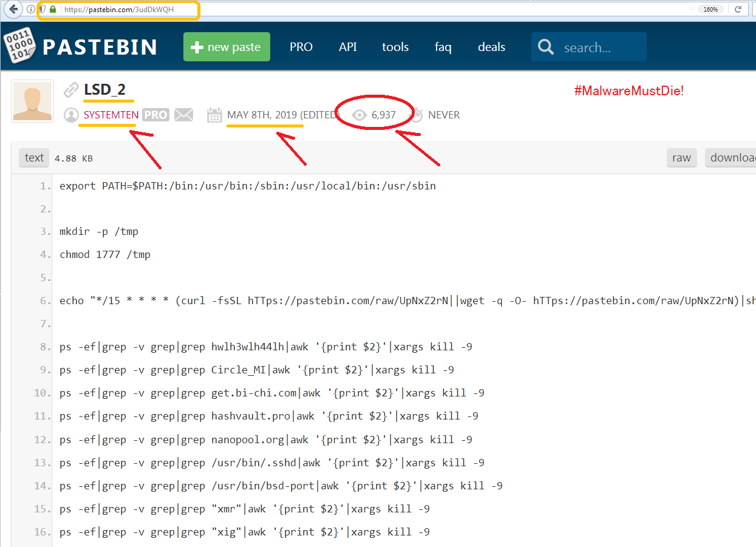Image resolution: width=756 pixels, height=547 pixels.
Task: Open the 160% zoom level indicator
Action: (710, 9)
